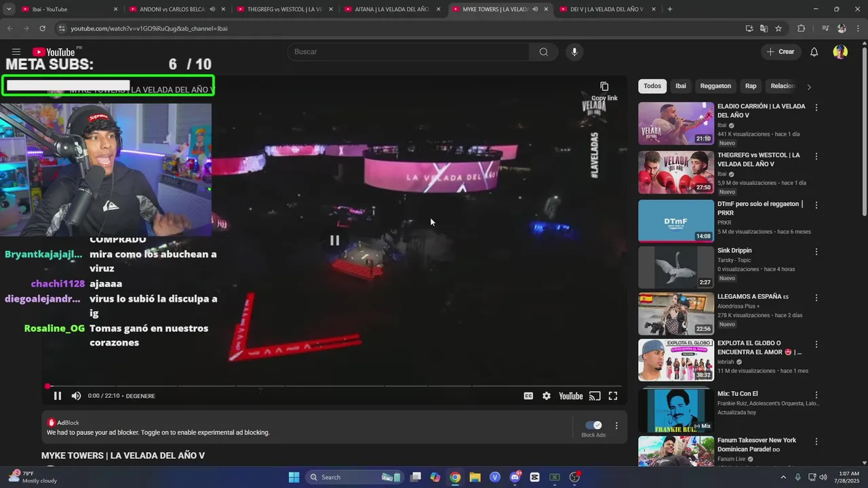Click the DEGENERE chapter label
Screen dimensions: 868x488
click(x=140, y=396)
